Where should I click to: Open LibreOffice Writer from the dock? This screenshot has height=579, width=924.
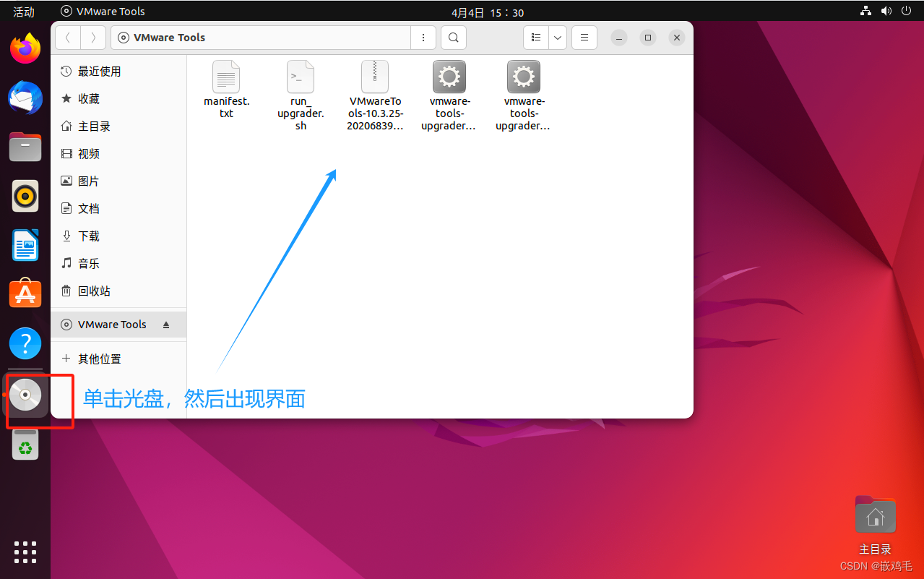point(25,245)
